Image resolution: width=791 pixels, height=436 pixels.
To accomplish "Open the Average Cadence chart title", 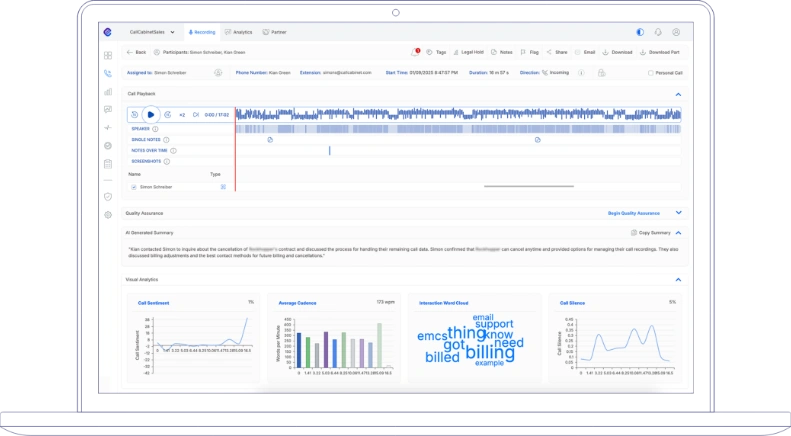I will click(297, 303).
